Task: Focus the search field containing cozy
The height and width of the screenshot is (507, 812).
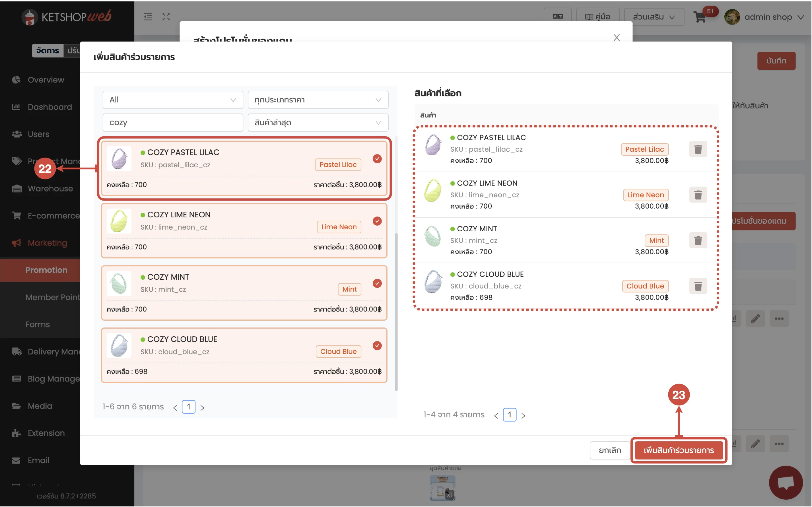Action: coord(173,123)
